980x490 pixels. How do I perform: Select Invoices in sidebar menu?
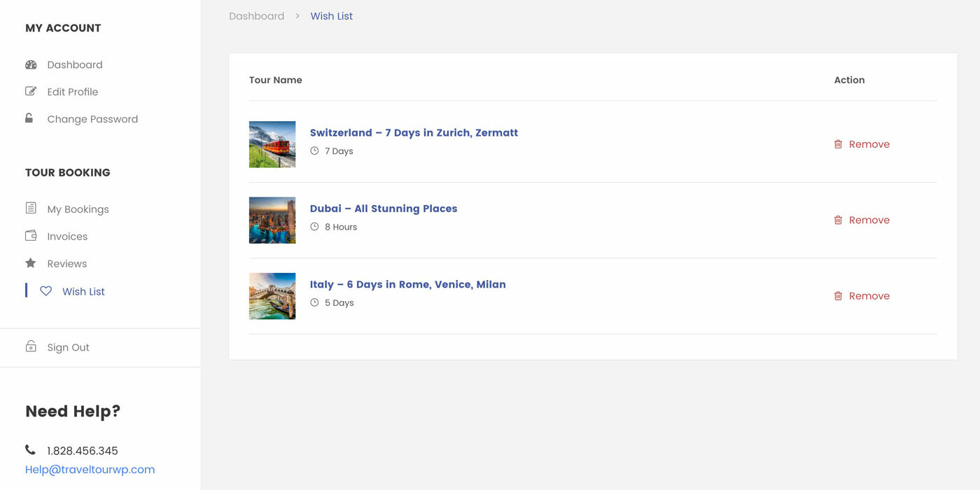click(67, 237)
